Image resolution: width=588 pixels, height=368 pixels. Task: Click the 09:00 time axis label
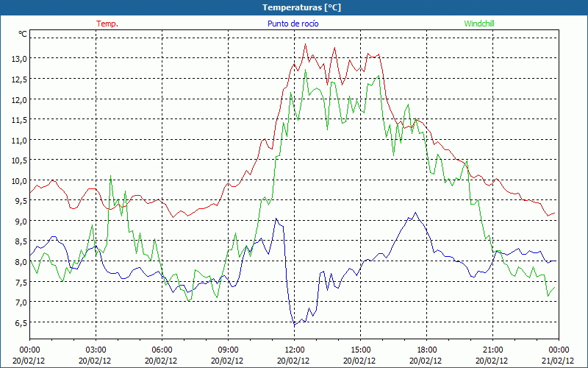[228, 350]
